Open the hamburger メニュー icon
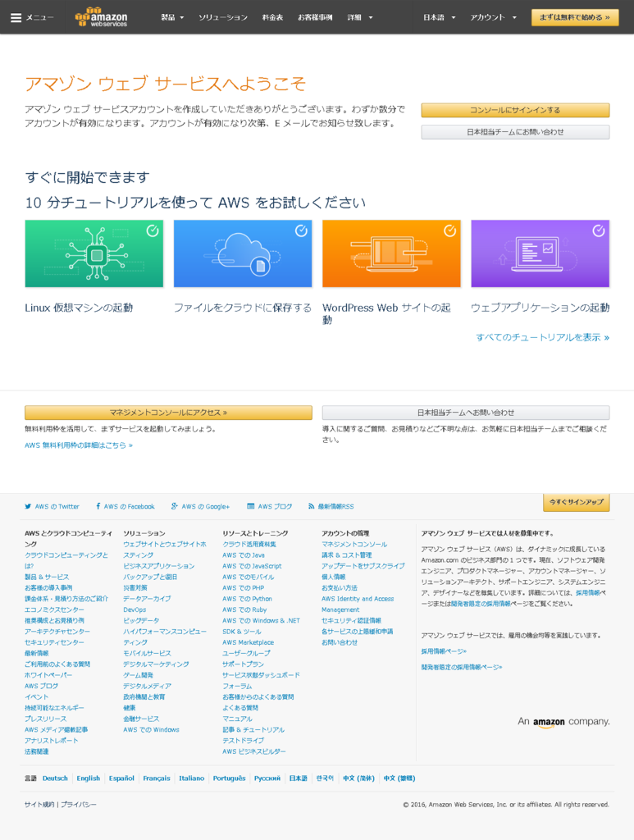 point(16,18)
